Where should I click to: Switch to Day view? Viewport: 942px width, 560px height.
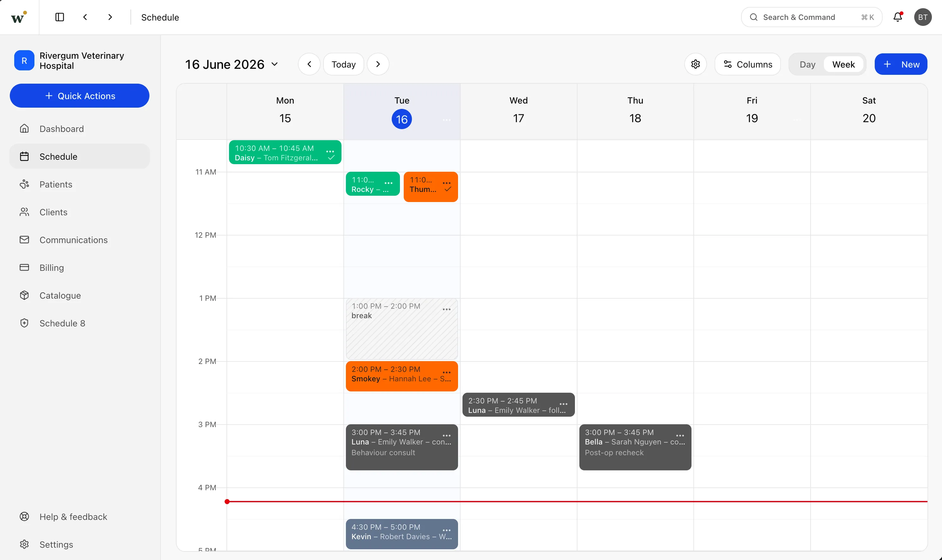coord(807,64)
